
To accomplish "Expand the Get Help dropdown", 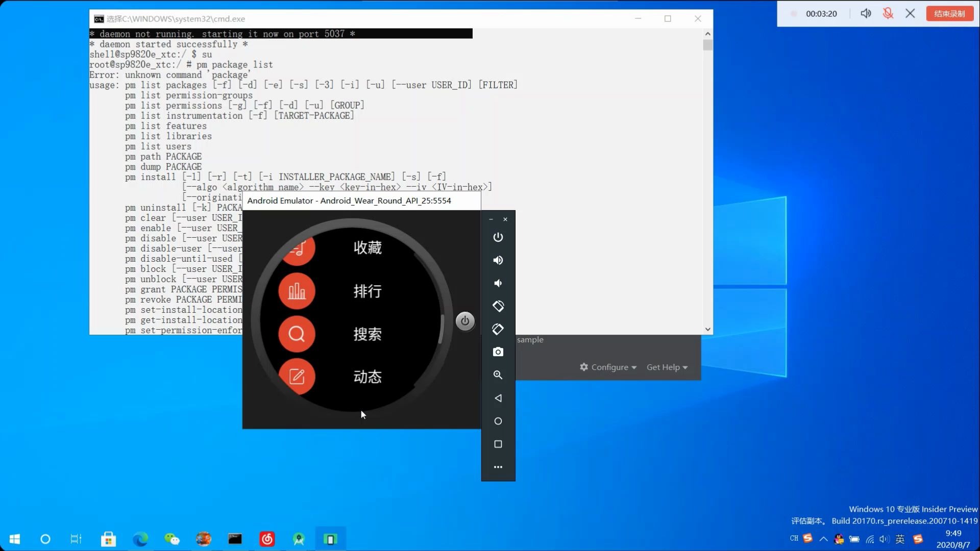I will coord(667,367).
